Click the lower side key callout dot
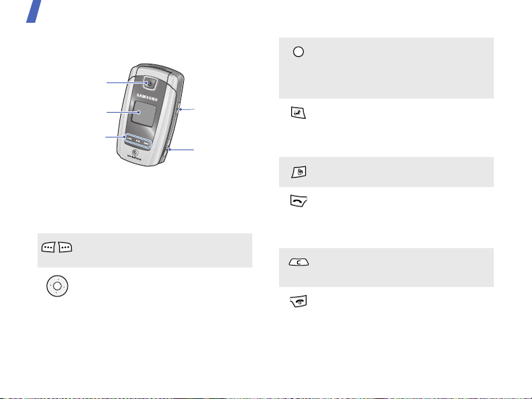This screenshot has width=532, height=399. point(170,150)
